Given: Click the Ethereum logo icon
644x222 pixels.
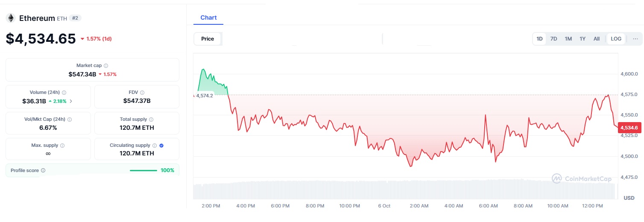Looking at the screenshot, I should (x=11, y=18).
